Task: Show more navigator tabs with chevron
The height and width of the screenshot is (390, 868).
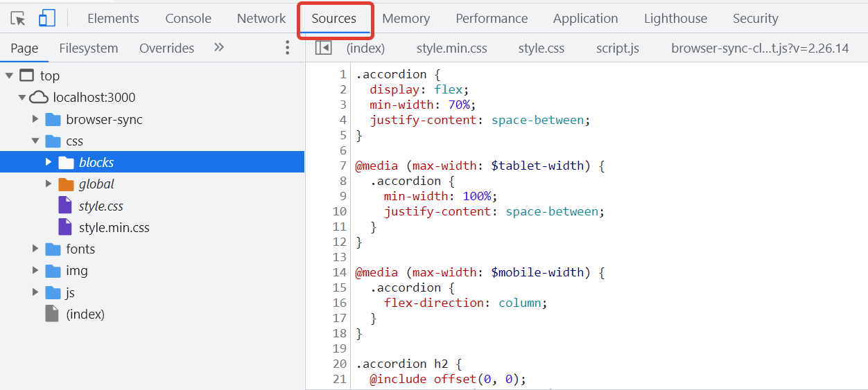Action: pos(219,48)
